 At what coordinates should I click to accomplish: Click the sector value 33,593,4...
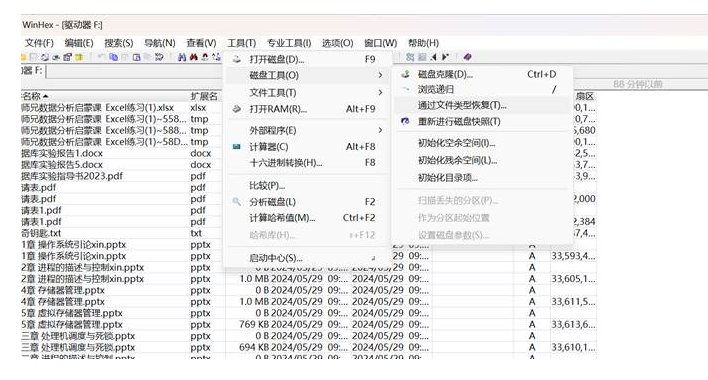tap(573, 256)
